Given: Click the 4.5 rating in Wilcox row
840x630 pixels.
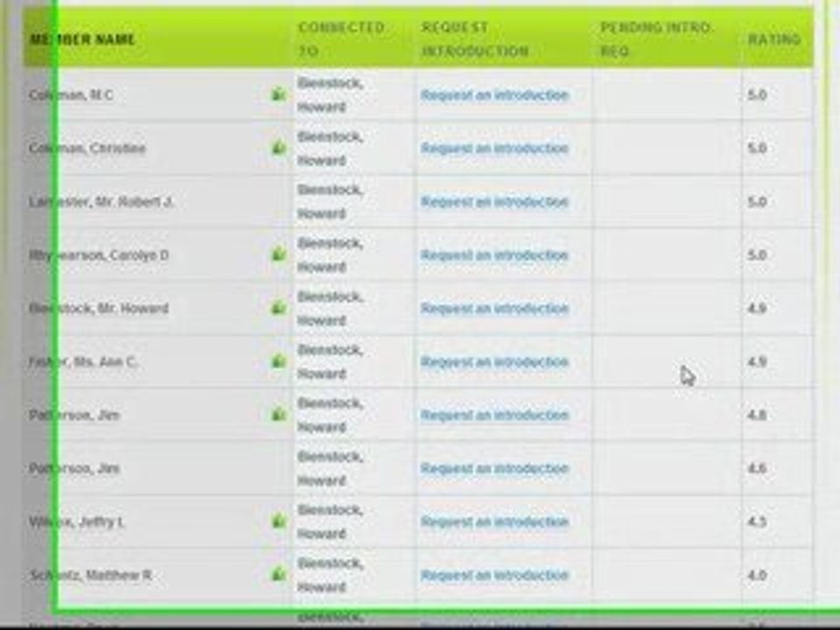Looking at the screenshot, I should coord(757,521).
